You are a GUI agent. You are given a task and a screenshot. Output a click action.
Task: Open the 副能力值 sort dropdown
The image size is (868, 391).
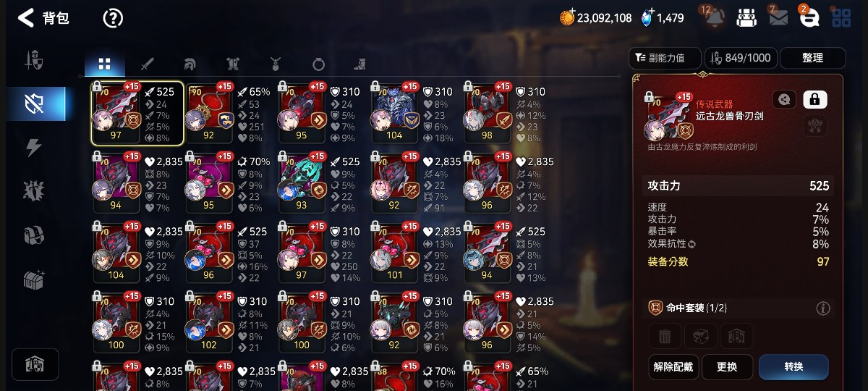click(x=665, y=58)
